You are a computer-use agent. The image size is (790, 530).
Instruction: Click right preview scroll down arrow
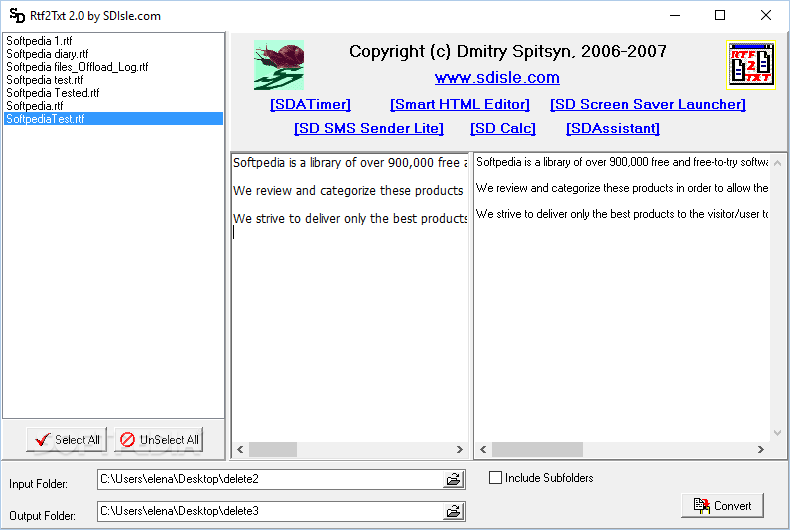pyautogui.click(x=777, y=433)
